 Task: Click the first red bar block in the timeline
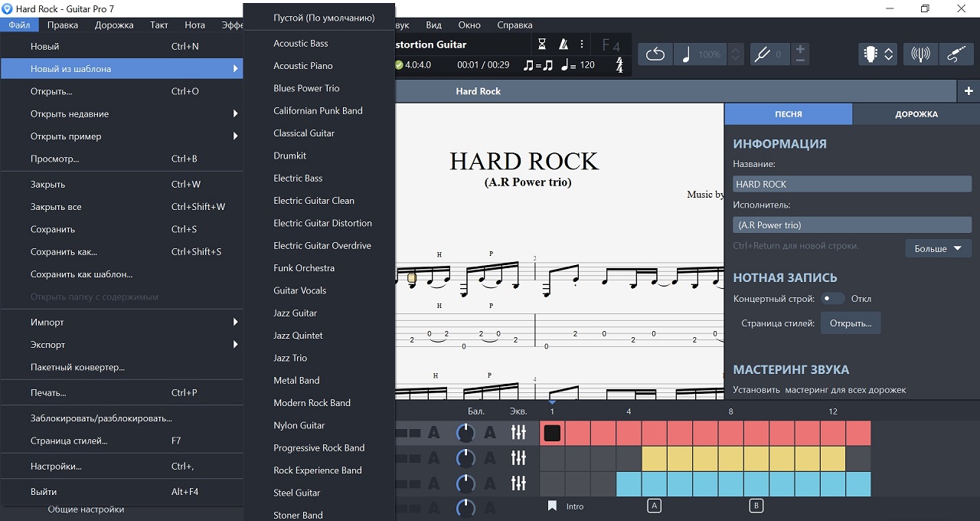click(552, 433)
